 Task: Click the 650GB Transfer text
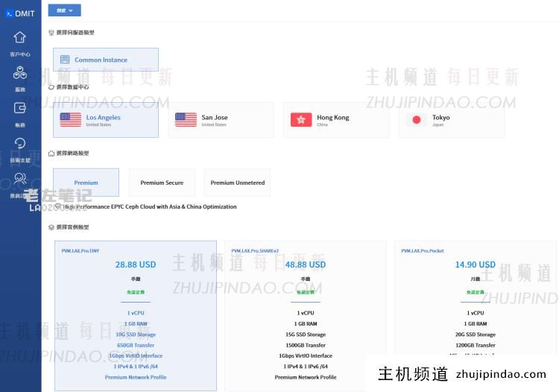point(136,345)
